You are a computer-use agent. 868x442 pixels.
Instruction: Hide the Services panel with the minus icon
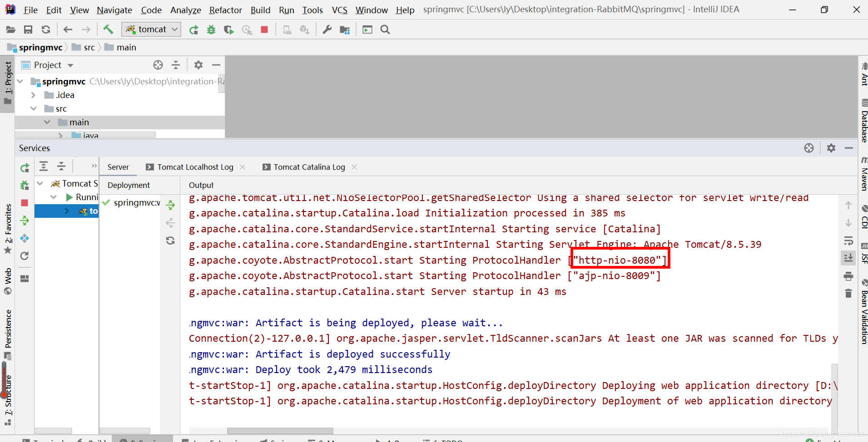pos(849,148)
